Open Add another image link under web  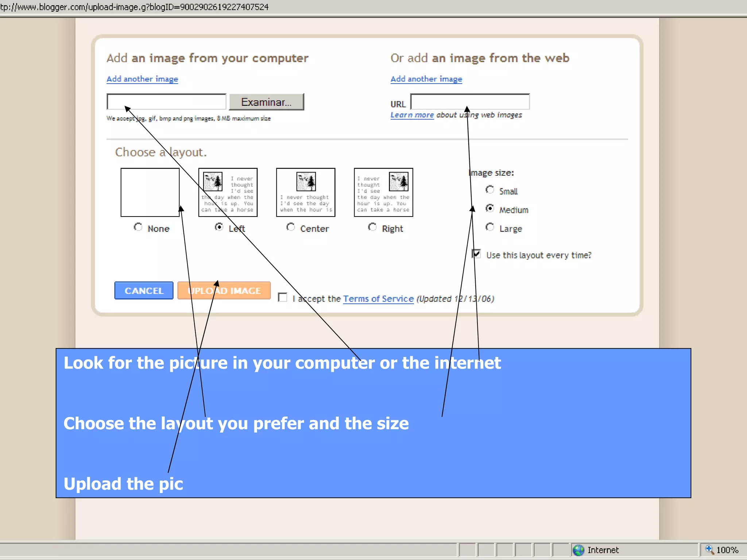(426, 79)
